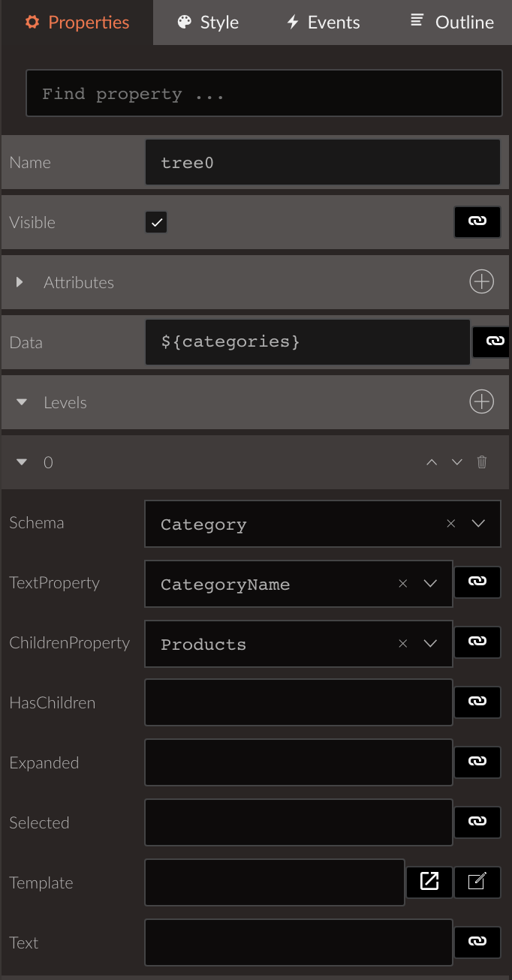The image size is (512, 980).
Task: Expand the Attributes section
Action: point(20,282)
